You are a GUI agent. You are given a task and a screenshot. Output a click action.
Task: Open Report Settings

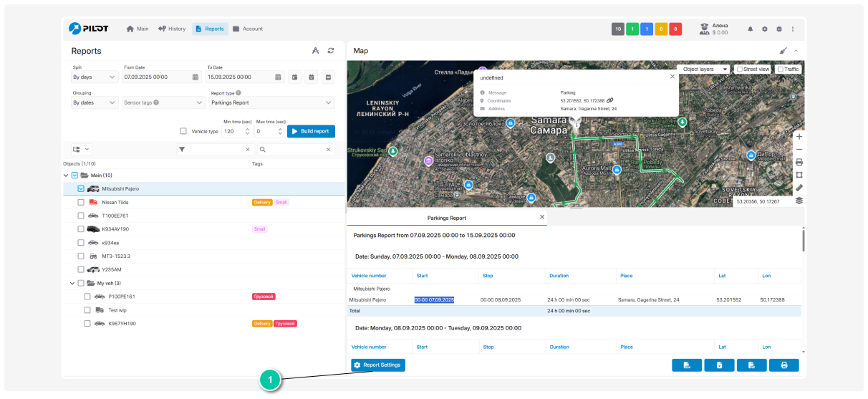coord(378,365)
